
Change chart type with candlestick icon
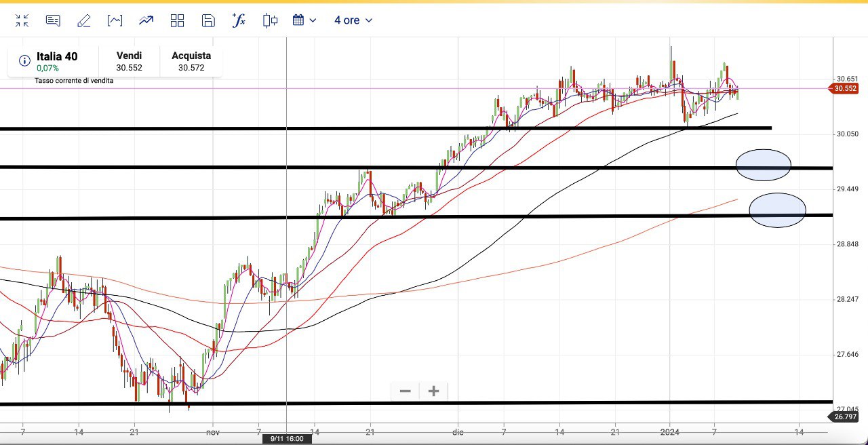point(270,20)
